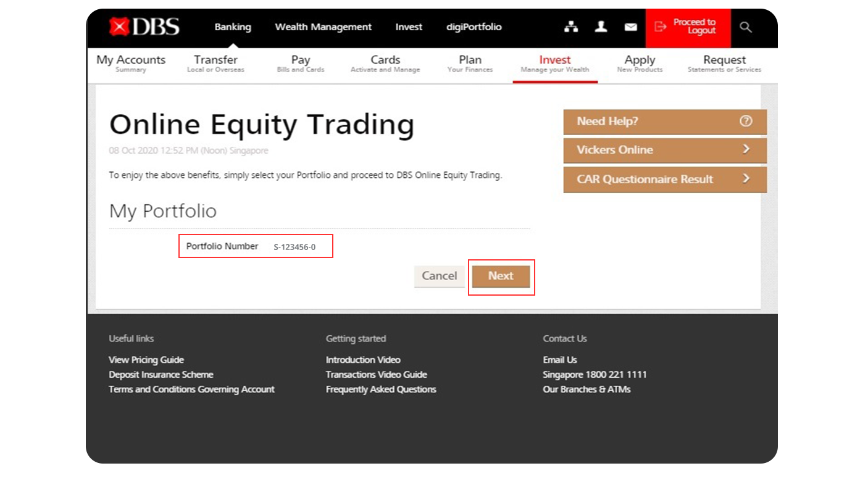
Task: Click the Useful links footer heading
Action: click(x=131, y=339)
